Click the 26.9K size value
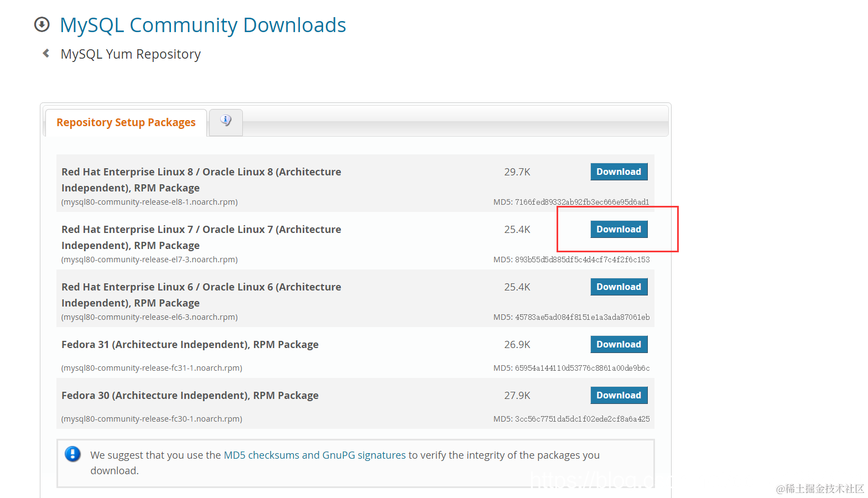 [x=517, y=345]
